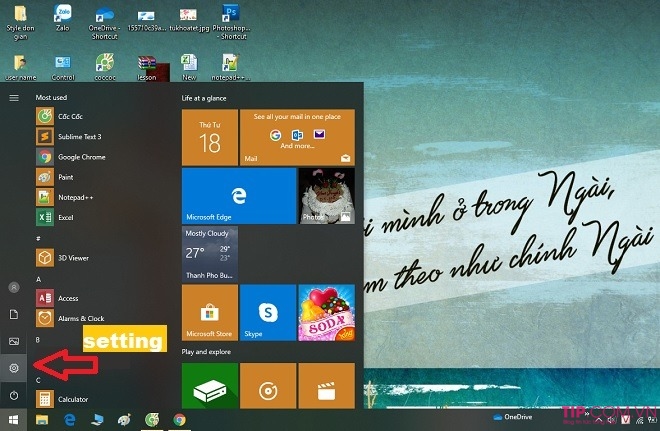Viewport: 660px width, 431px height.
Task: Open Excel from Most used list
Action: coord(102,218)
